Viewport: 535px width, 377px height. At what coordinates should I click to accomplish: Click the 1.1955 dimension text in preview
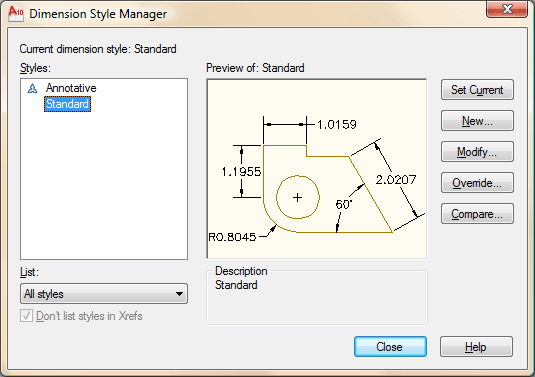(x=241, y=172)
